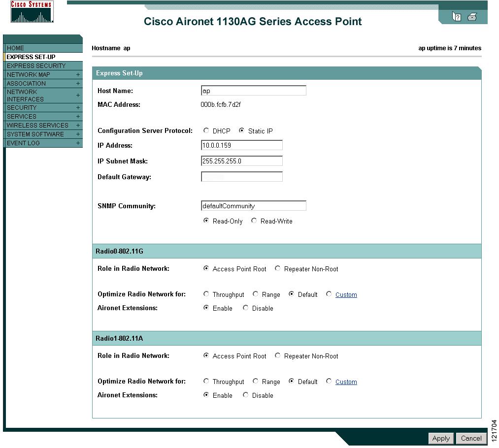
Task: Open Association menu label
Action: (26, 84)
